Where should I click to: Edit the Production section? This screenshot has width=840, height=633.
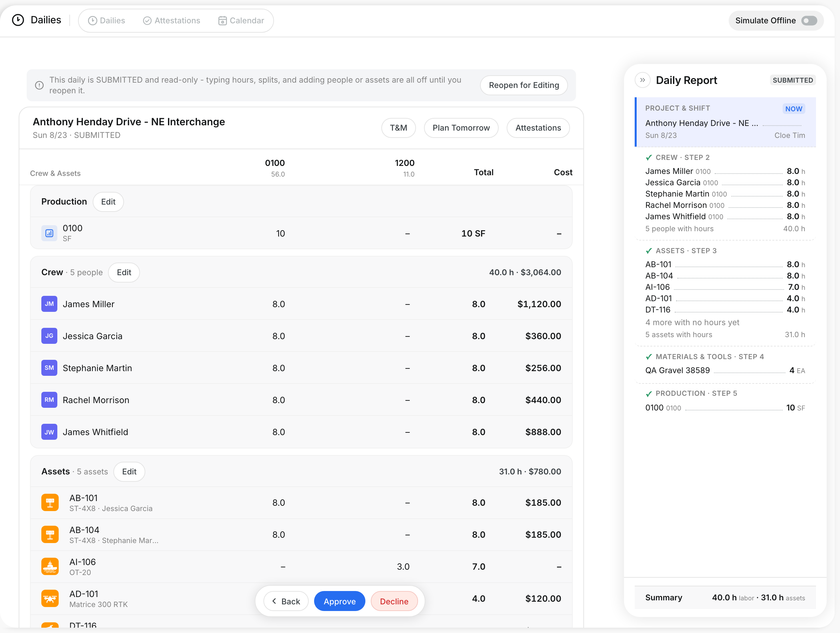108,202
